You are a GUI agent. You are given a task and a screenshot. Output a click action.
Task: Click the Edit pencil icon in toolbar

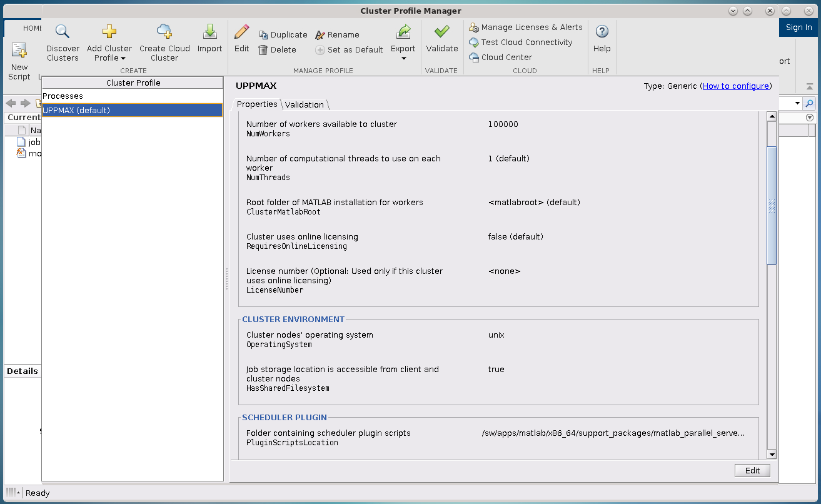241,33
